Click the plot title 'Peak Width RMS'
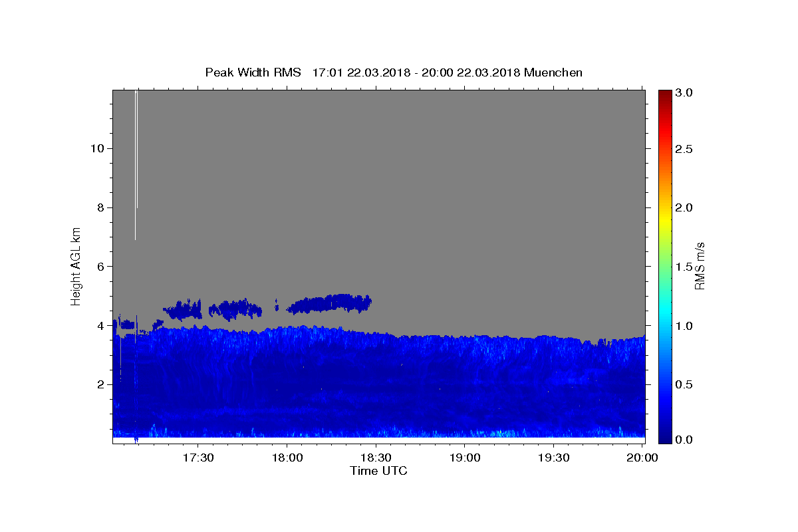Screen dimensions: 798x532 pyautogui.click(x=253, y=72)
